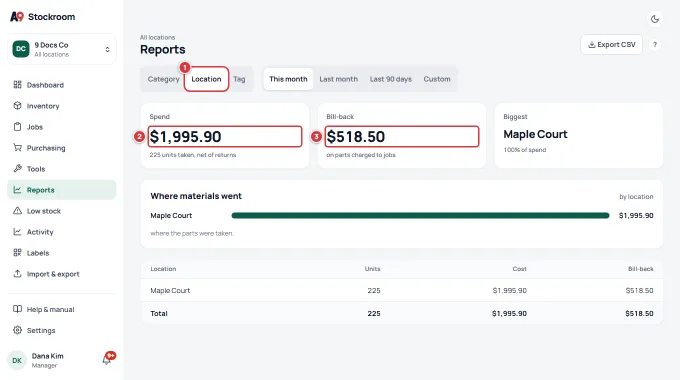Click '225 units taken, net of returns'
This screenshot has width=680, height=380.
(x=193, y=155)
